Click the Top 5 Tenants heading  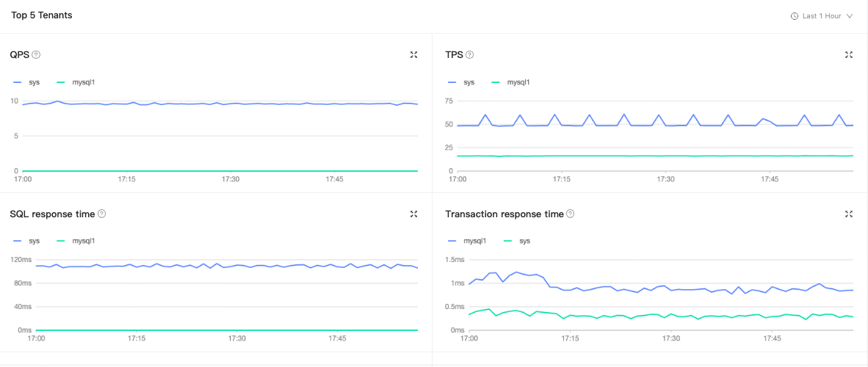coord(42,15)
